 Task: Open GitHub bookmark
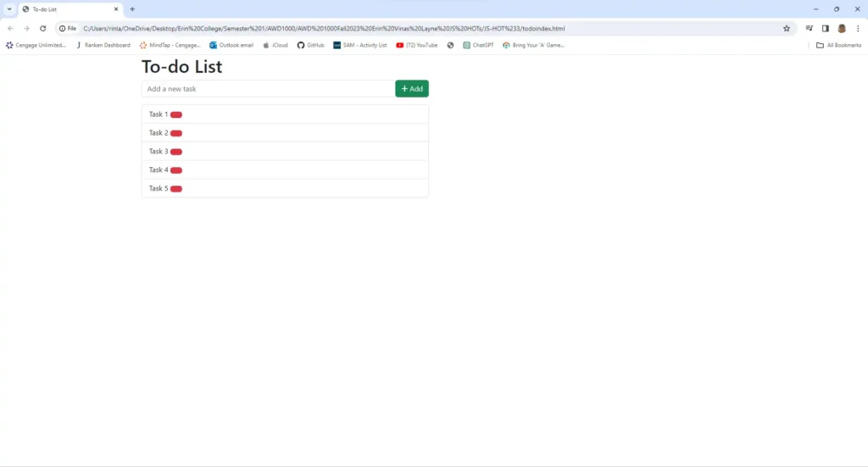pyautogui.click(x=310, y=46)
